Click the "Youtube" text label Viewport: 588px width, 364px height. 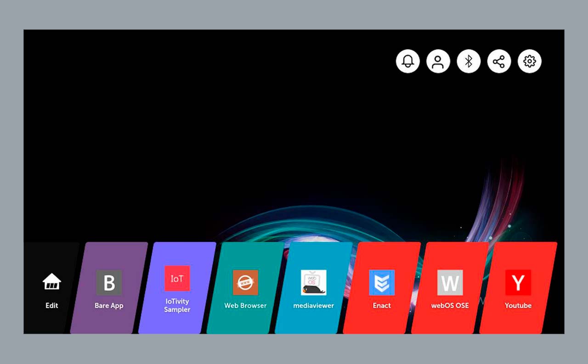click(x=518, y=306)
